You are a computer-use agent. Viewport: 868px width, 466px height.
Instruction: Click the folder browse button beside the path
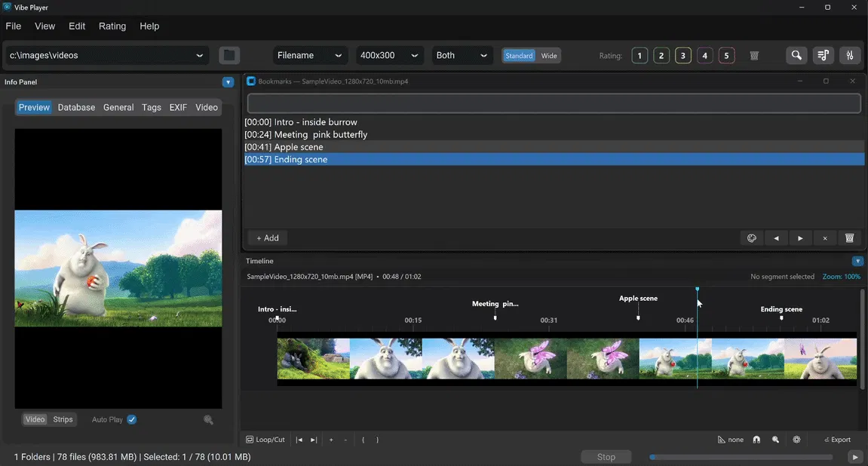pos(229,55)
